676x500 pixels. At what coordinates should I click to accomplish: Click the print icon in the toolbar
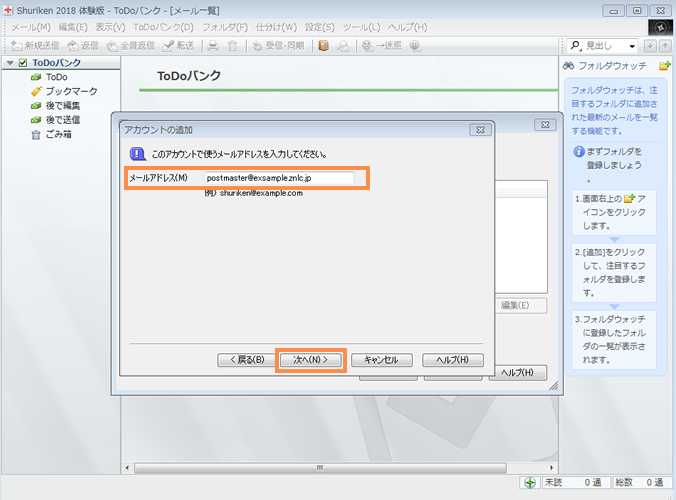pos(213,46)
